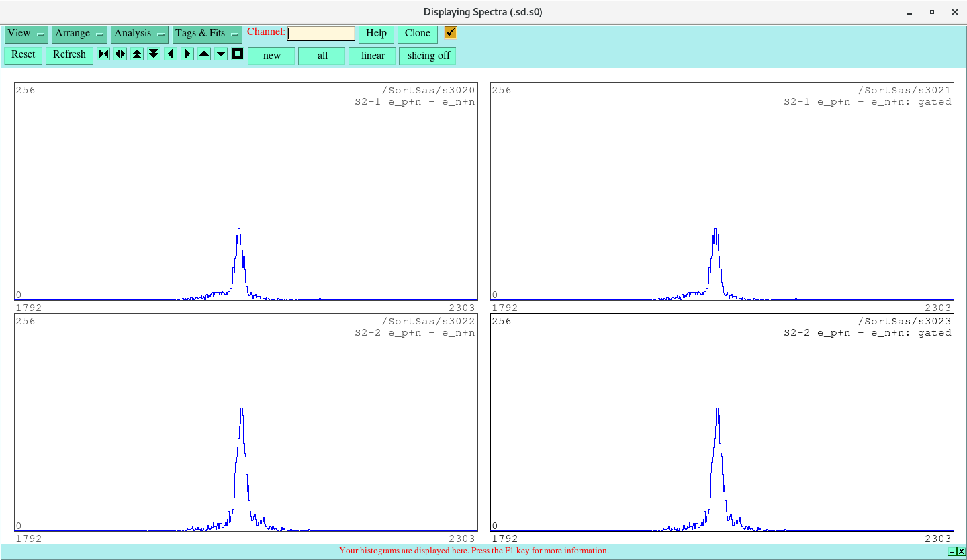Click the horizontal expand arrows icon
967x560 pixels.
pos(120,54)
